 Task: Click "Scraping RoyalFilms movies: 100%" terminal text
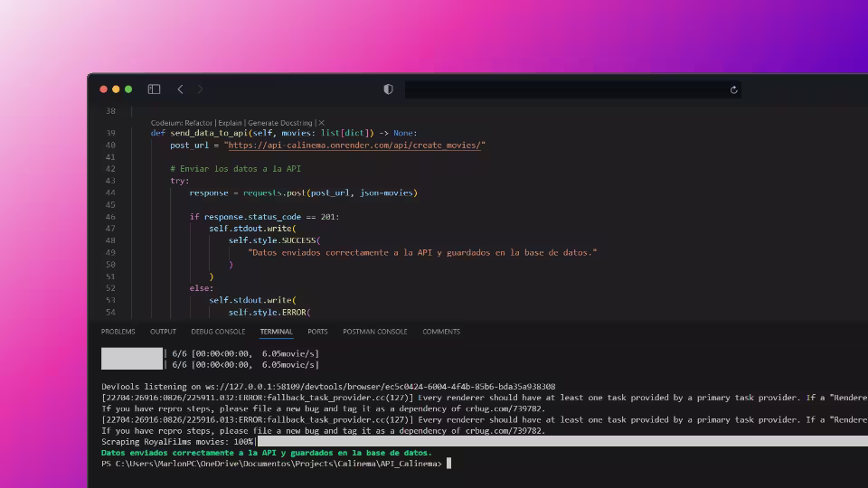click(177, 442)
